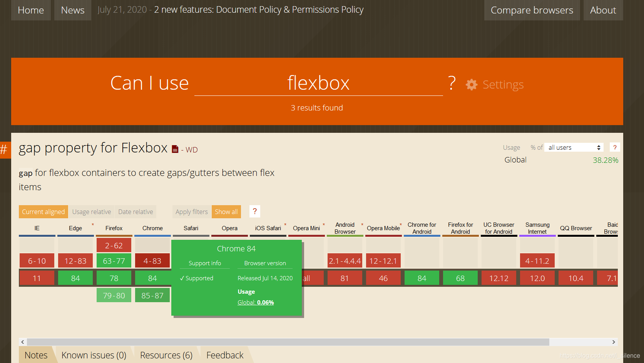The image size is (644, 363).
Task: Click the gap property for Flexbox title
Action: pyautogui.click(x=93, y=148)
